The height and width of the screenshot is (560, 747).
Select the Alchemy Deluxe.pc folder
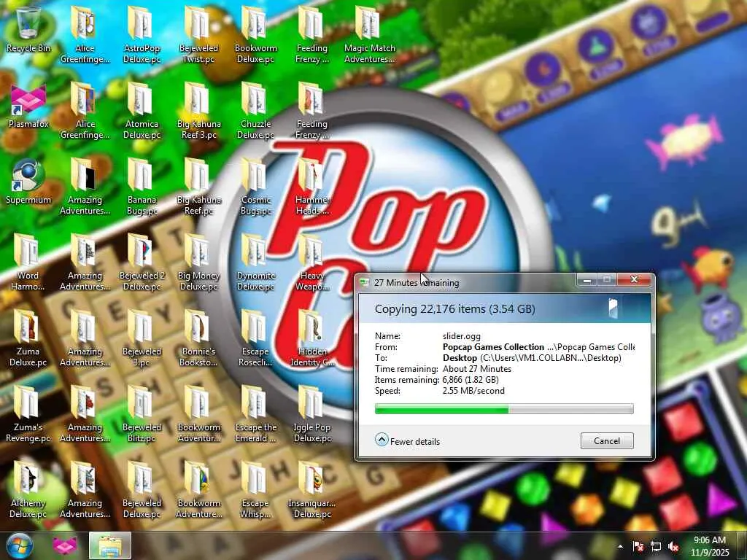28,489
